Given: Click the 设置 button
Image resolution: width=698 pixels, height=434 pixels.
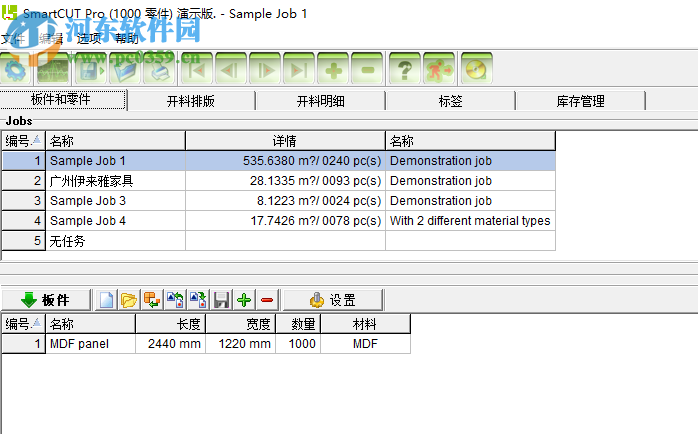Looking at the screenshot, I should tap(333, 300).
